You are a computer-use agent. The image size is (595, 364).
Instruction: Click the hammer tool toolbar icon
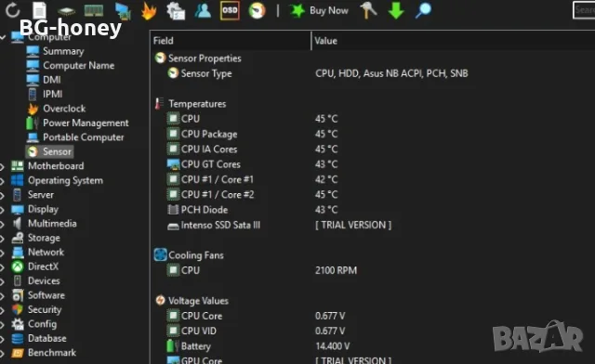pyautogui.click(x=368, y=10)
